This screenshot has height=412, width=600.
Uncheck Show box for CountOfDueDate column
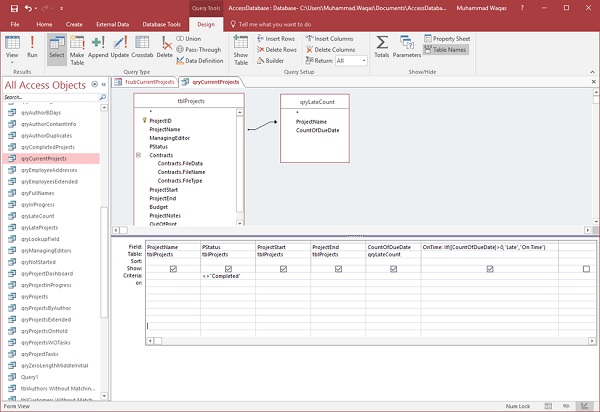tap(394, 269)
